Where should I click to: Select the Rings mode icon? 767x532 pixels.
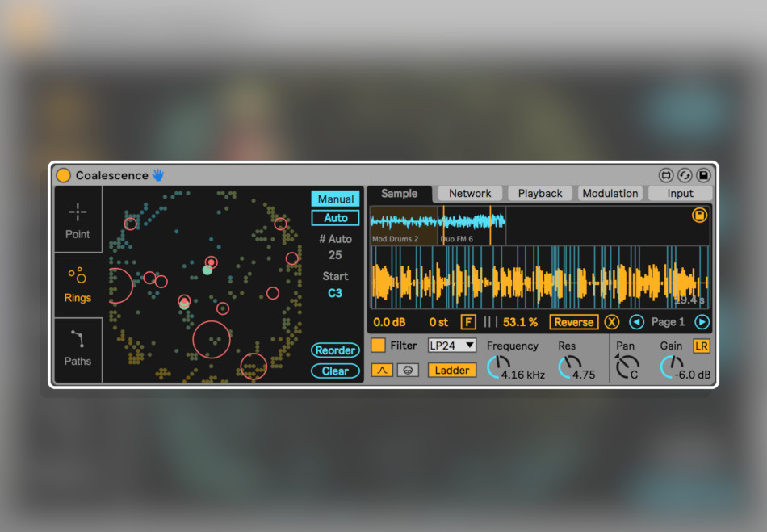[78, 274]
